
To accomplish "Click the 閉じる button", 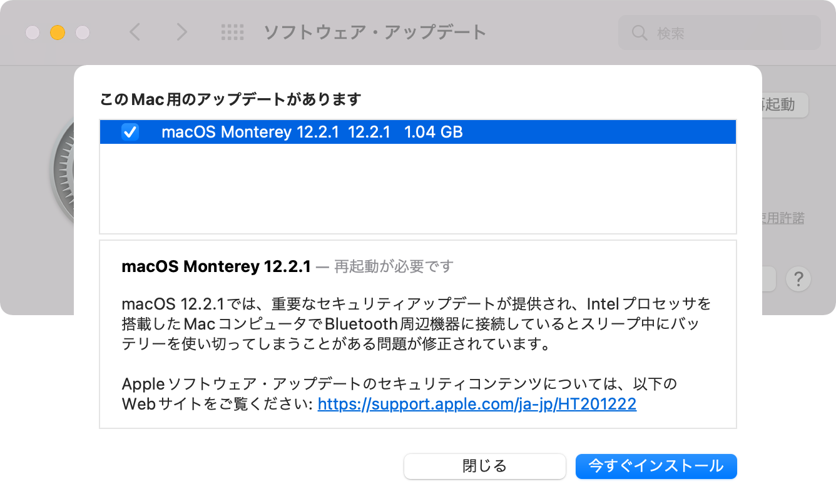I will [x=484, y=466].
